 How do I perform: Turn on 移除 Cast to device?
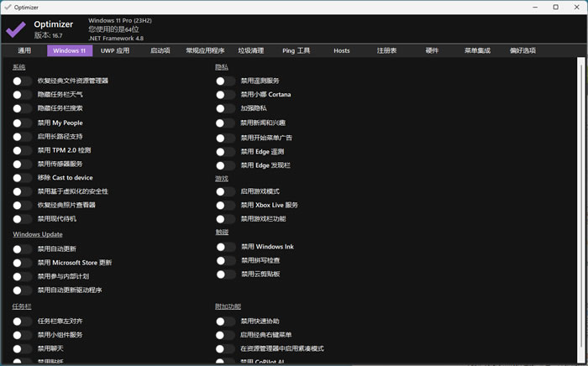click(23, 178)
